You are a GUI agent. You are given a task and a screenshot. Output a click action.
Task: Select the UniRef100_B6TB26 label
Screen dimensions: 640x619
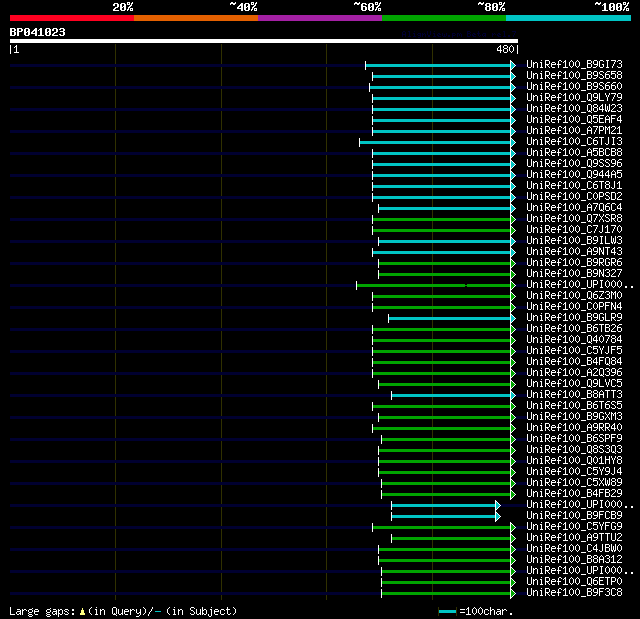[x=574, y=329]
